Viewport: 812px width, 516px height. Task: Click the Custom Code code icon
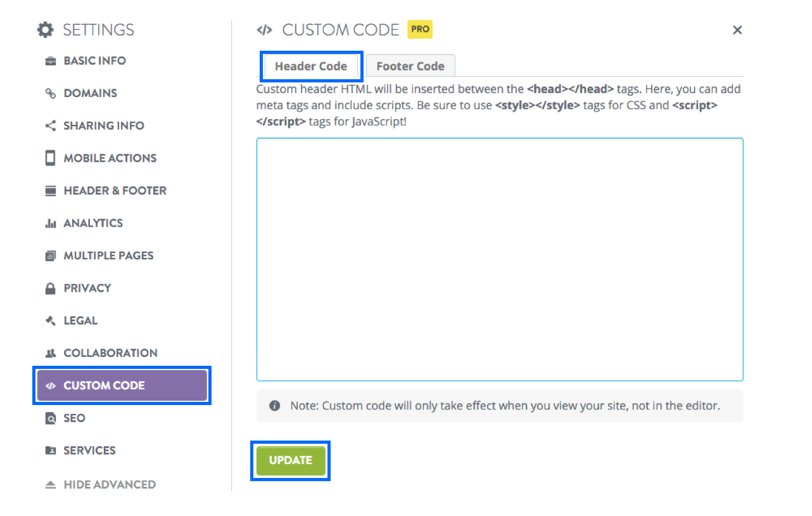(51, 385)
